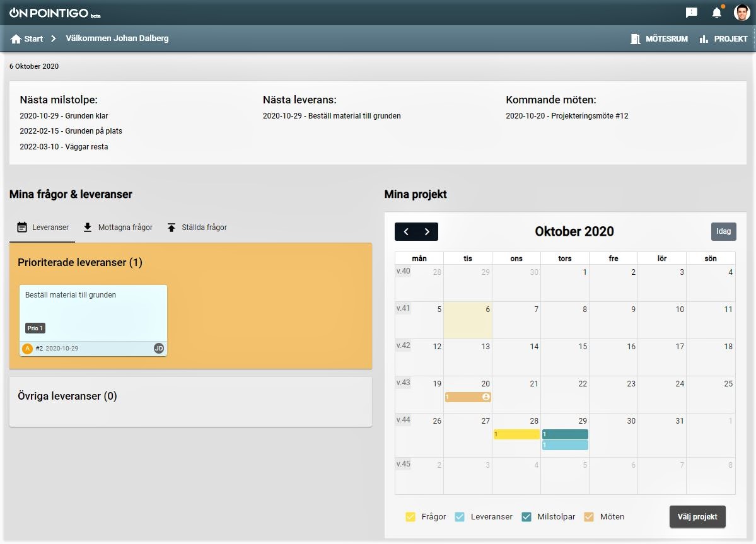Open the user profile avatar
Image resolution: width=756 pixels, height=544 pixels.
(x=742, y=13)
